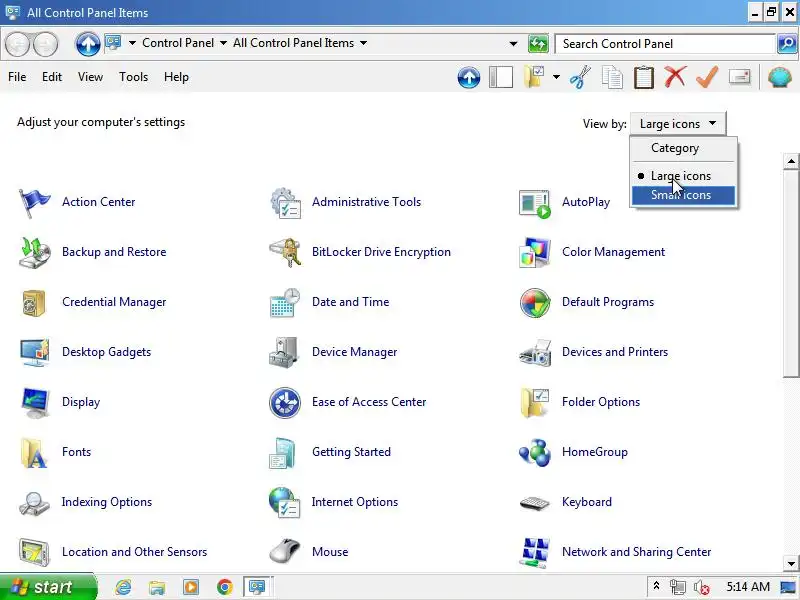The width and height of the screenshot is (800, 600).
Task: Open the Backup and Restore icon
Action: point(34,252)
